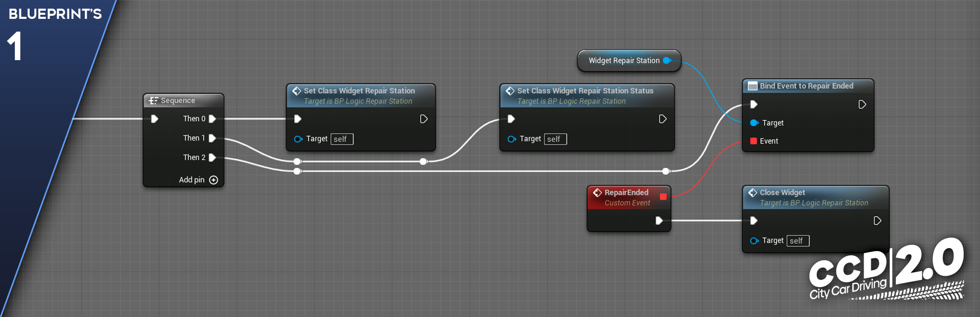980x317 pixels.
Task: Click the Bind Event red Event pin
Action: coord(753,141)
